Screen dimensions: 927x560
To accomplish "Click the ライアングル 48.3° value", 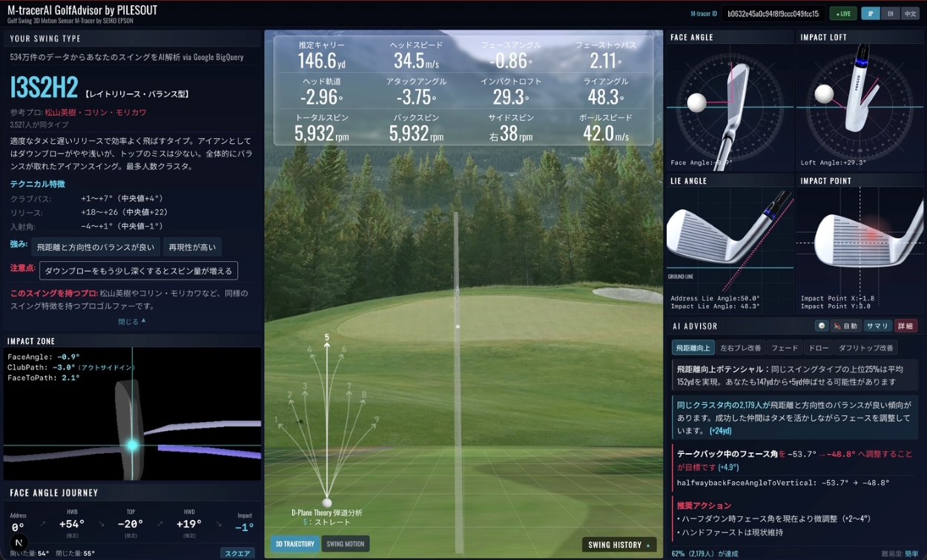I will (606, 97).
